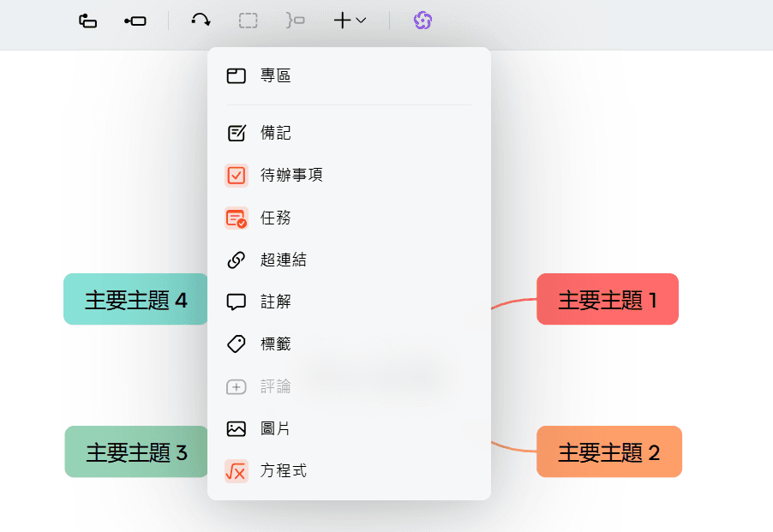Open the chevron dropdown beside the plus button
The height and width of the screenshot is (532, 773).
click(359, 20)
